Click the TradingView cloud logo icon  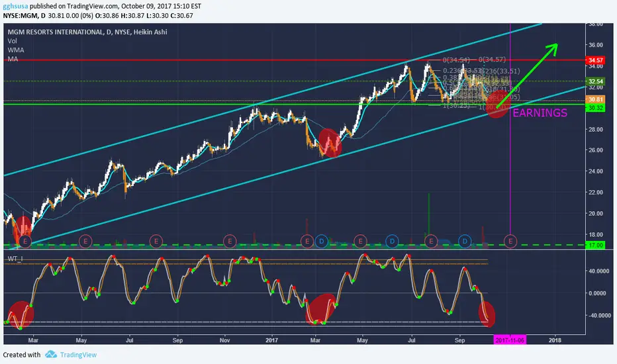click(51, 355)
